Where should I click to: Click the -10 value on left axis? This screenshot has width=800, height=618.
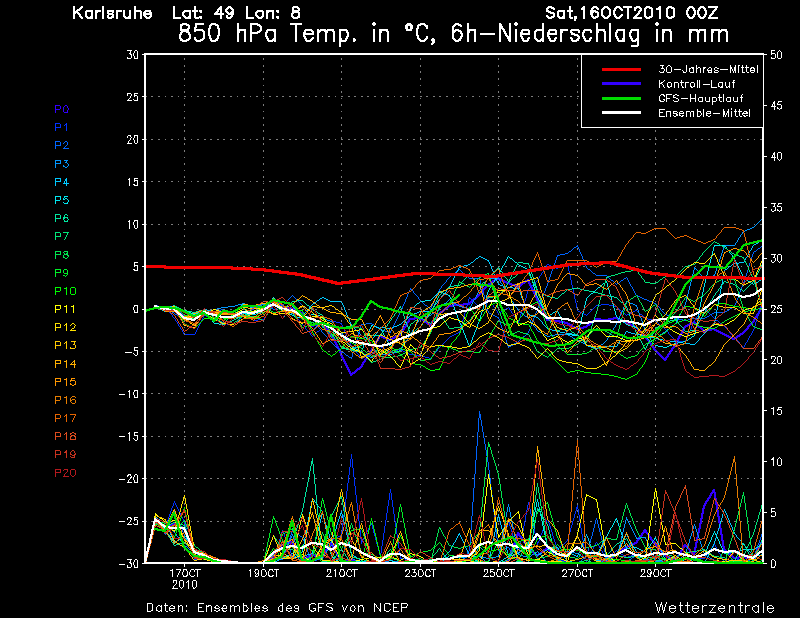tap(129, 394)
